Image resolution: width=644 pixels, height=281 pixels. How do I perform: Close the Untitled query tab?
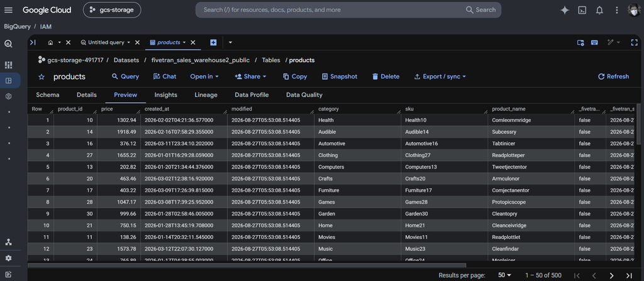137,42
